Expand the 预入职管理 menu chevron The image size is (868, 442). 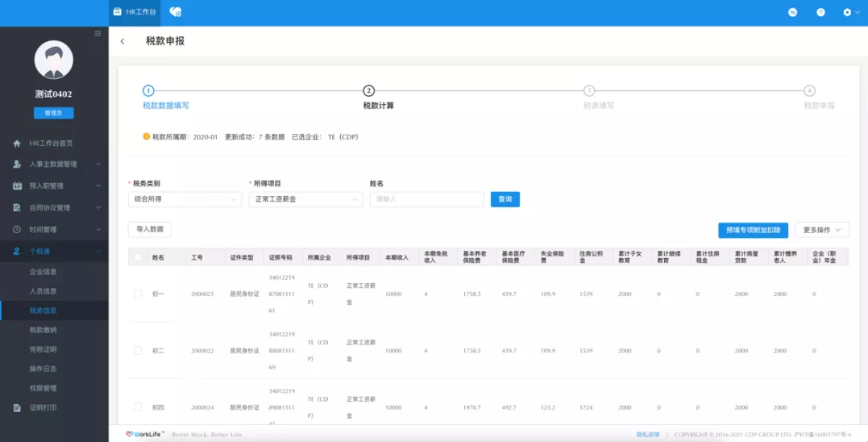point(98,186)
